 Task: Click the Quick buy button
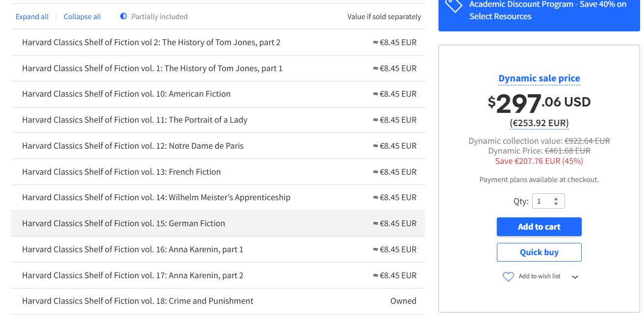tap(539, 252)
